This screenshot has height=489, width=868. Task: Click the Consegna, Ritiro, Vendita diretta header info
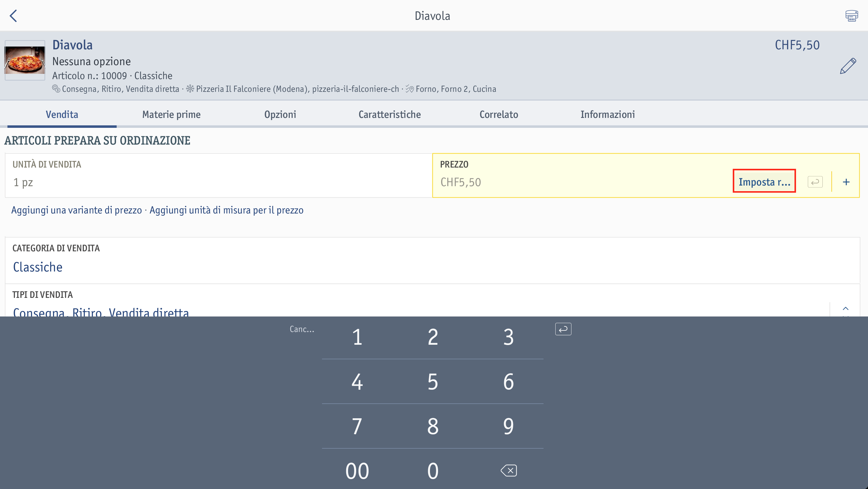(120, 89)
